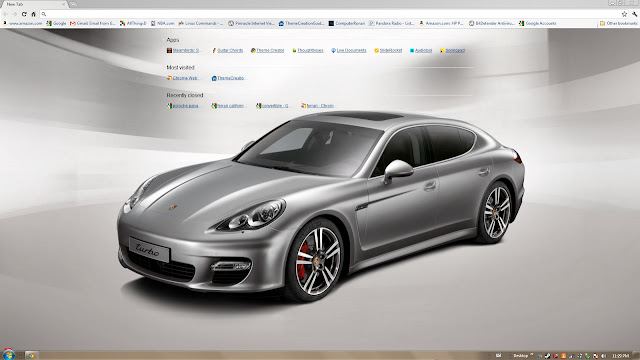Open the Google Accounts bookmark
This screenshot has height=360, width=640.
click(x=538, y=23)
